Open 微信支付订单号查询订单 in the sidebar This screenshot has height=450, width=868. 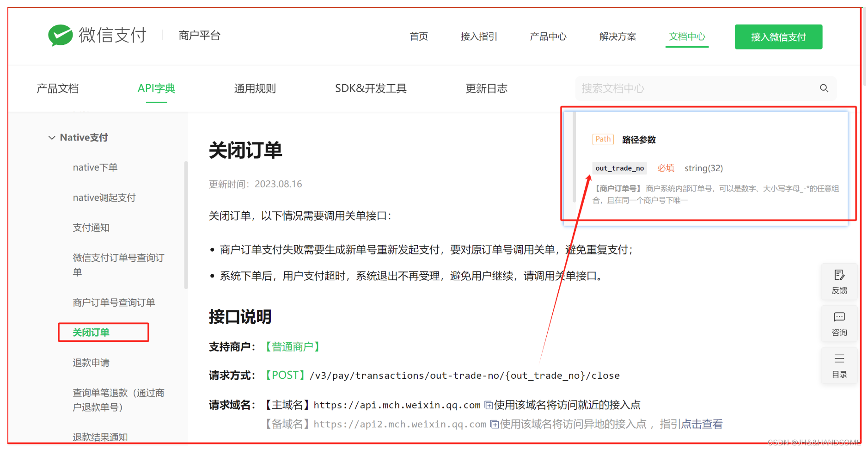118,265
